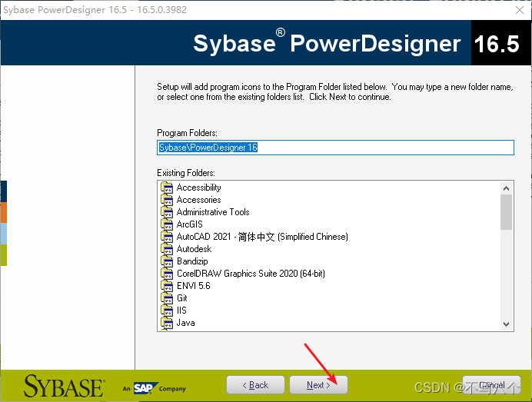Pick the 'Autodesk' entry text
The image size is (532, 402).
click(x=194, y=249)
